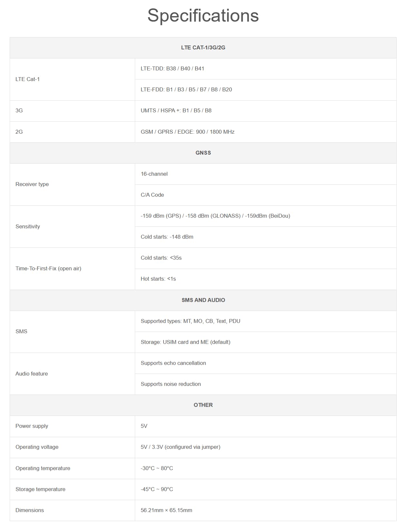Click the GSM / GPRS / EDGE frequency cell
Viewport: 408px width, 532px height.
pos(266,132)
